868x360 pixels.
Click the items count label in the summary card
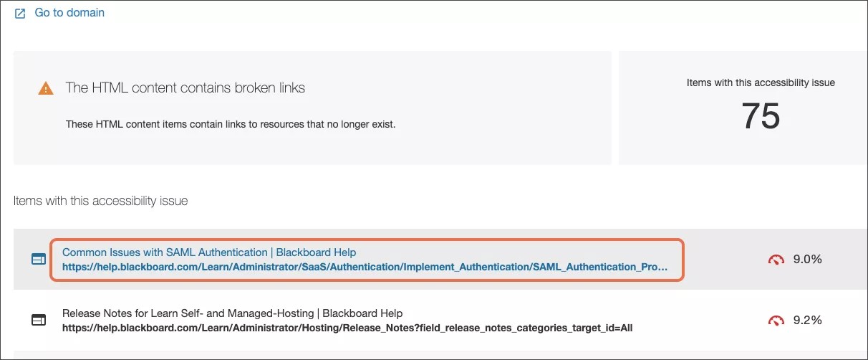tap(761, 82)
